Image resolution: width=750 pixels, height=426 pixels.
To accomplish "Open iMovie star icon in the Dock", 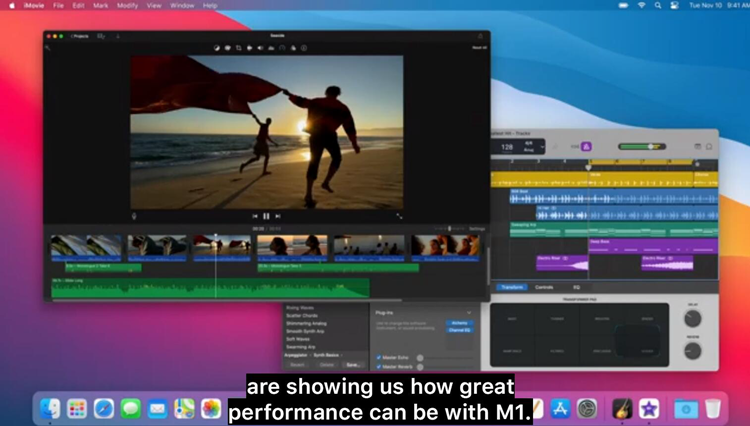I will point(649,409).
